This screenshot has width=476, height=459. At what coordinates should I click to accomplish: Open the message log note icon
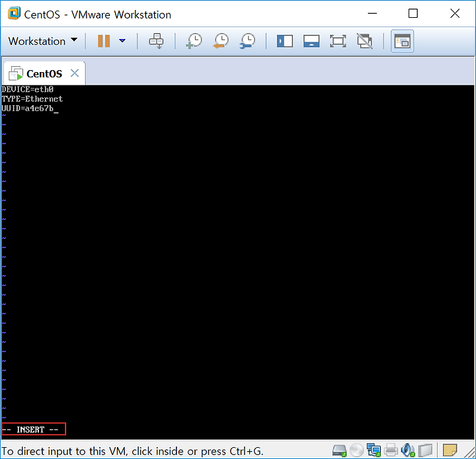[450, 450]
